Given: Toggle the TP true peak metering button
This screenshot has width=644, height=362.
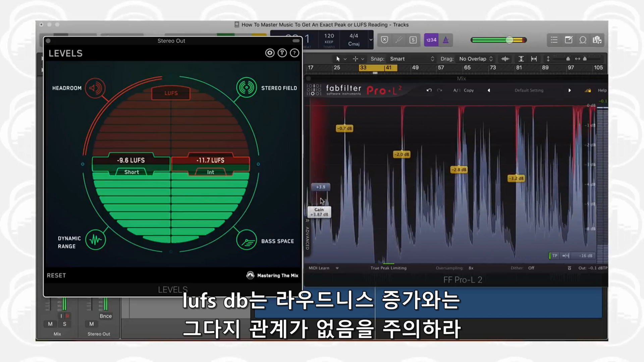Looking at the screenshot, I should [554, 256].
